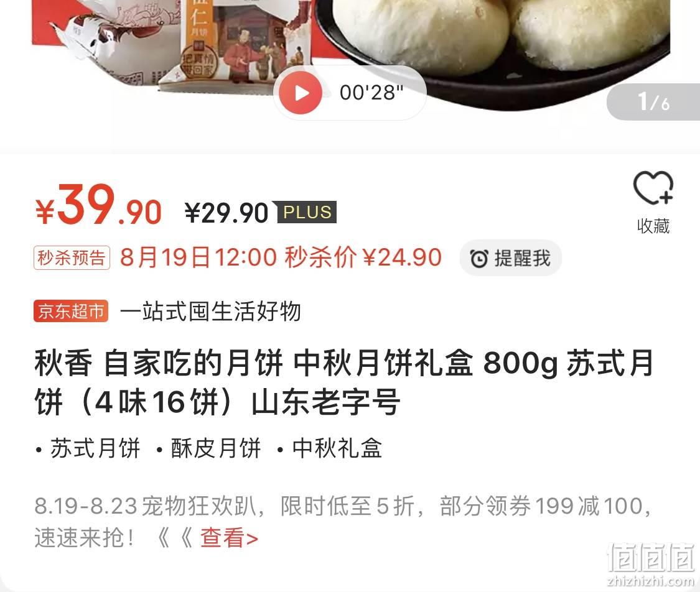Tap the 秒杀预告 tag

click(72, 257)
